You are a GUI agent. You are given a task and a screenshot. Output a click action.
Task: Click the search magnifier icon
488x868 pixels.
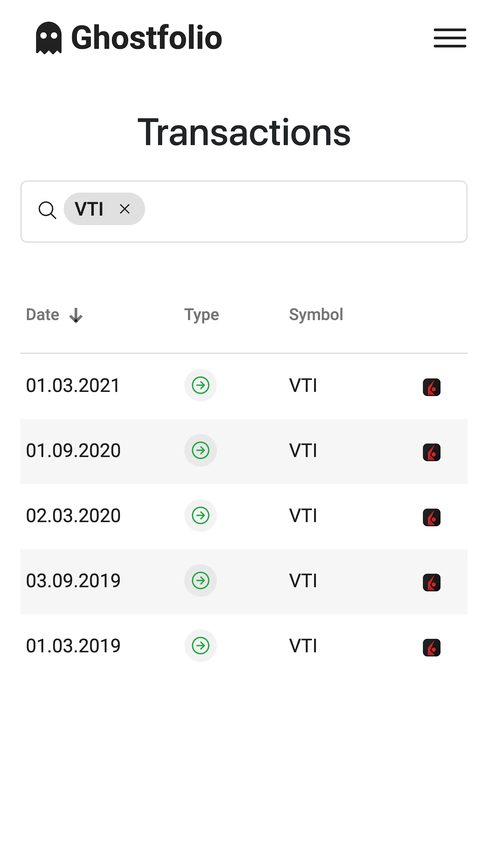click(47, 210)
